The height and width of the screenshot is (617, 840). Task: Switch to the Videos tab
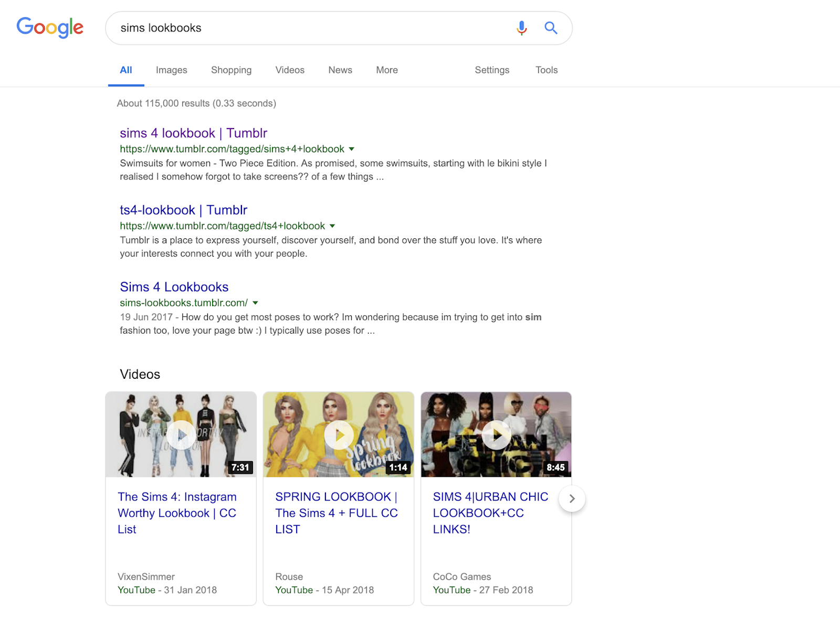[290, 70]
